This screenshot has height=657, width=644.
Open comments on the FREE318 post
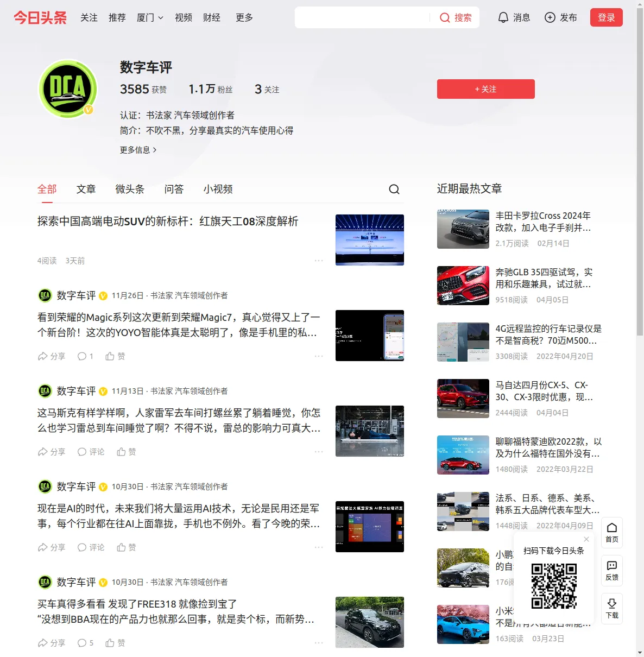pyautogui.click(x=85, y=643)
